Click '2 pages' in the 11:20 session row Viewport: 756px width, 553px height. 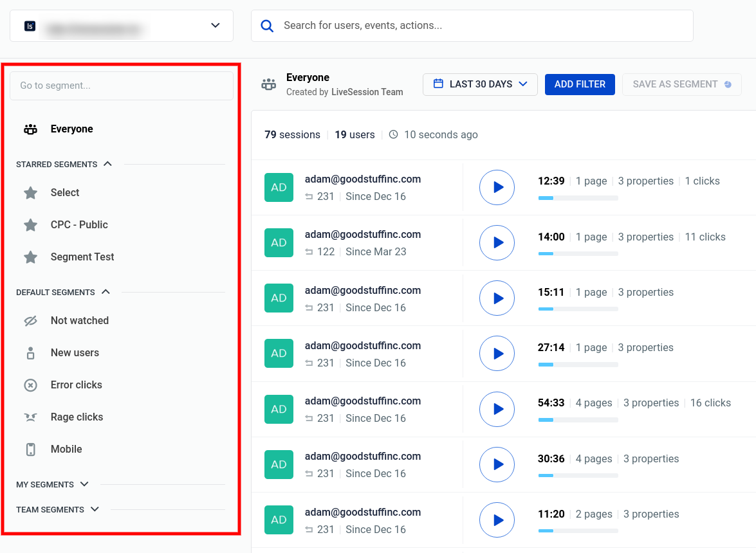[594, 514]
